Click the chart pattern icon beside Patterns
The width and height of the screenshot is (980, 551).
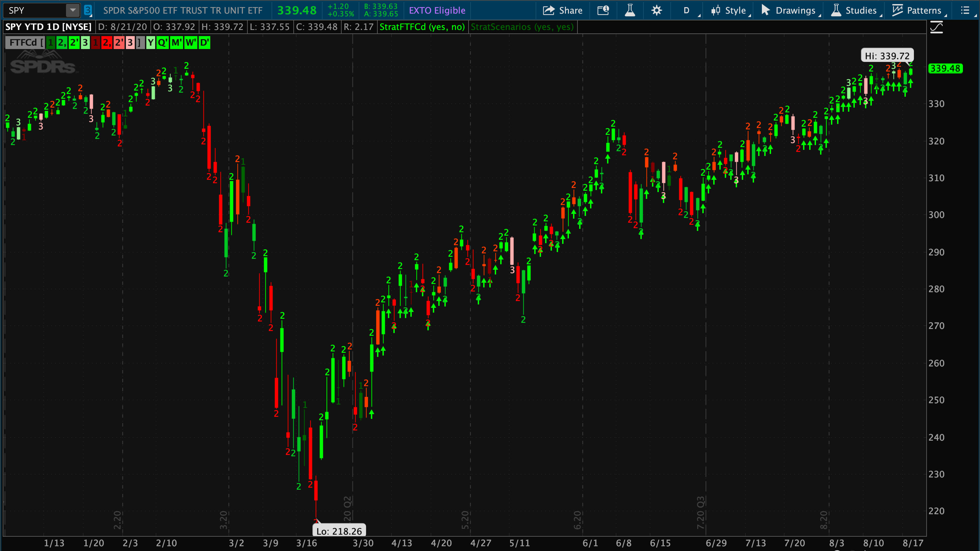click(x=897, y=10)
